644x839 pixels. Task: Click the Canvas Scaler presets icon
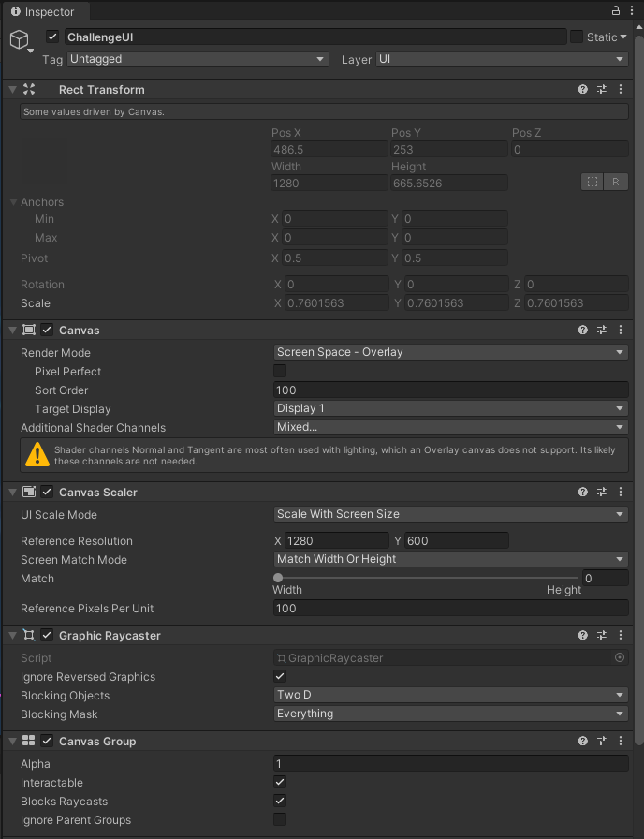(601, 492)
